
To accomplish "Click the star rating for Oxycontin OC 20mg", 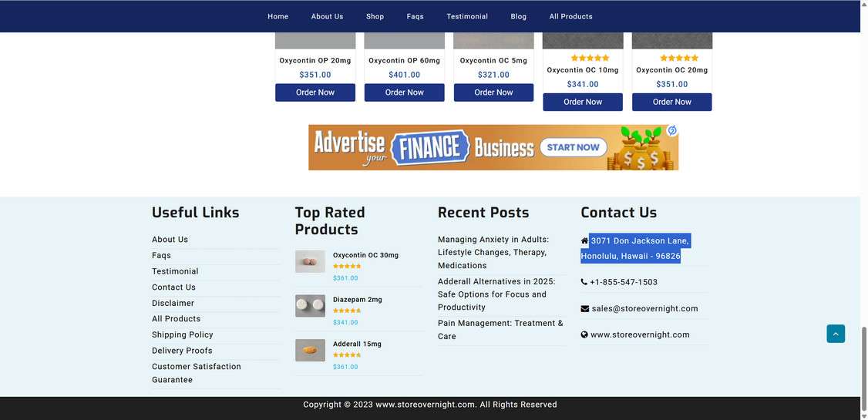I will pyautogui.click(x=678, y=58).
